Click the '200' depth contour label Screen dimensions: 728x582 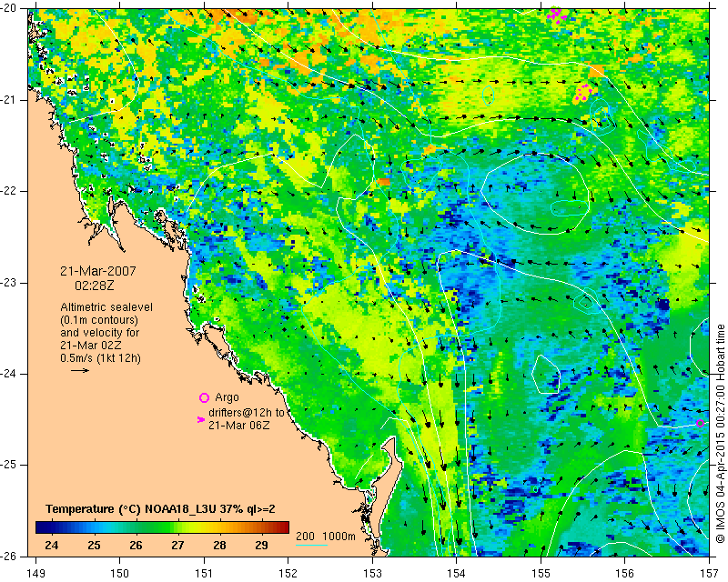tap(305, 536)
